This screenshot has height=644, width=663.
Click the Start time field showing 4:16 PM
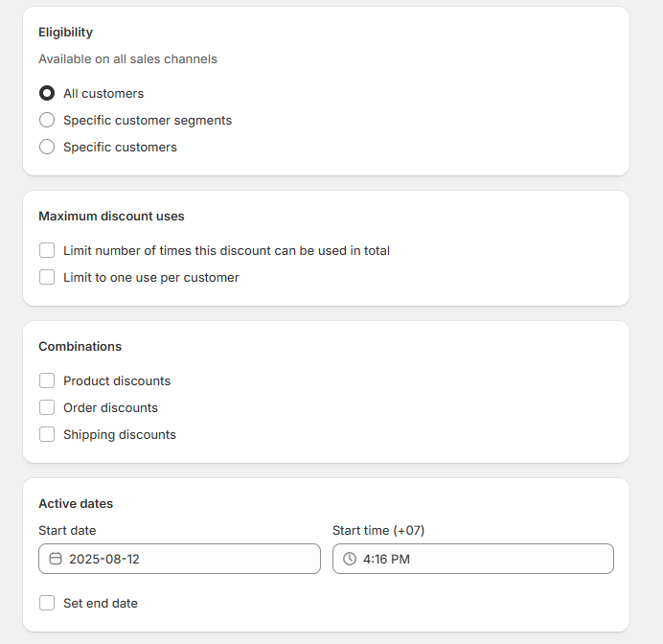point(473,559)
